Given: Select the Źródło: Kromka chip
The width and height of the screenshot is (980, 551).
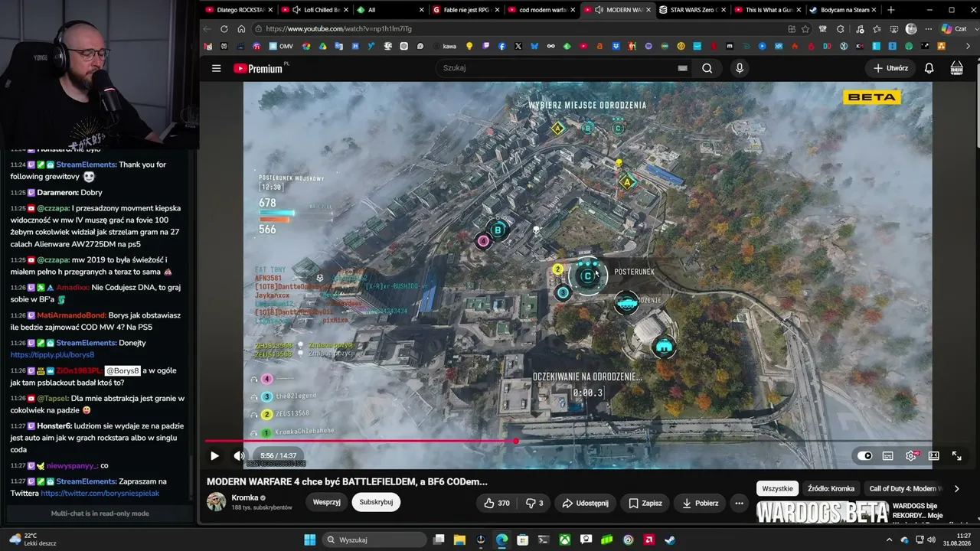Looking at the screenshot, I should [x=831, y=488].
